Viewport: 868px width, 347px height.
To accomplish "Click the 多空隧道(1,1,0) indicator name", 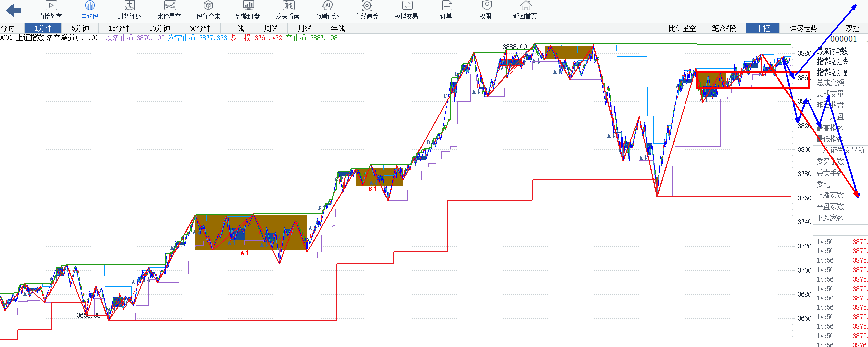I will [73, 38].
